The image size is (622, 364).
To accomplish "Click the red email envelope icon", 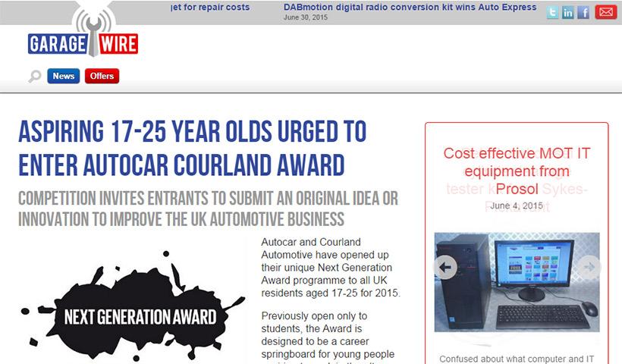I will coord(605,12).
